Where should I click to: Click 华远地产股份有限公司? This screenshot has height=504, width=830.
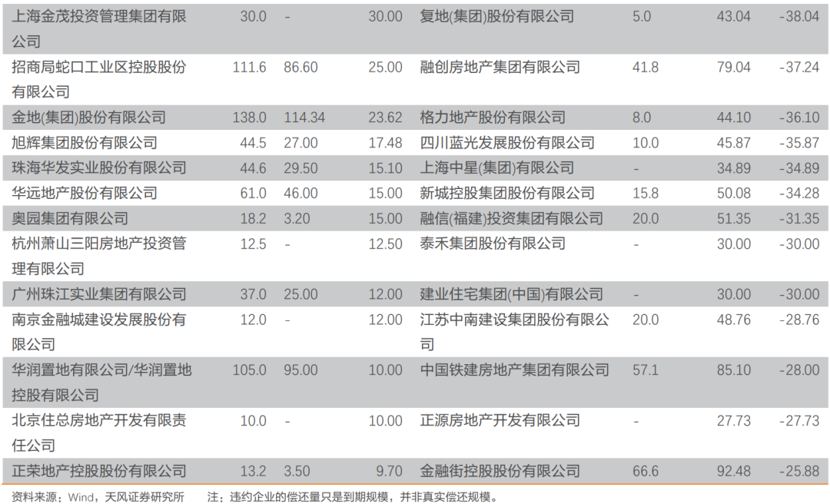(x=85, y=194)
